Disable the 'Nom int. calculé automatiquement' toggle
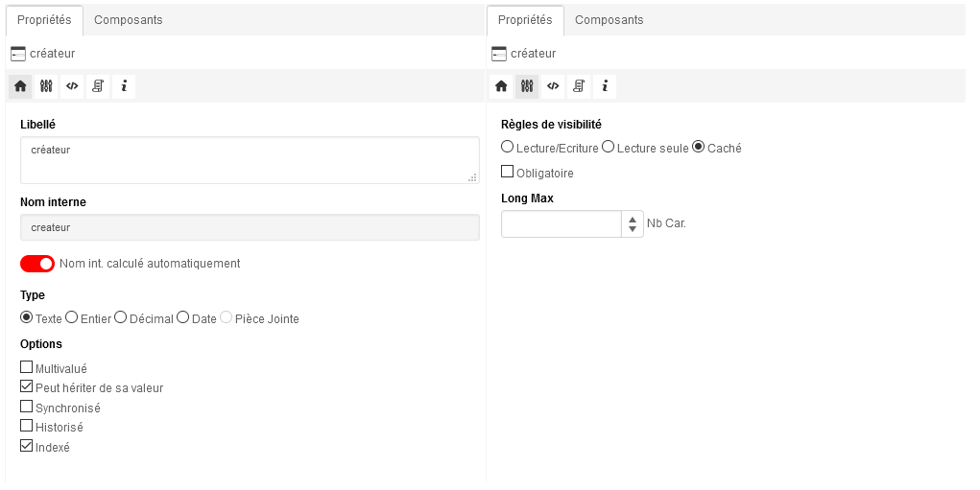 [37, 264]
